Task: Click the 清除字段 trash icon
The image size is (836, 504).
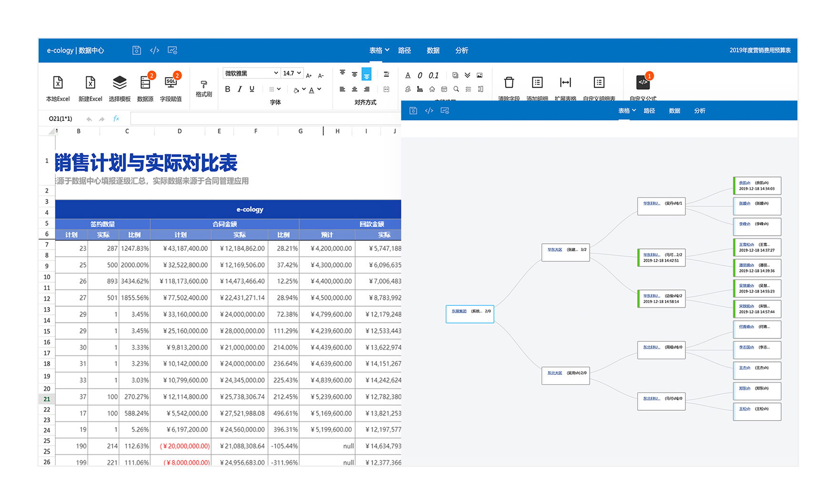Action: (509, 83)
